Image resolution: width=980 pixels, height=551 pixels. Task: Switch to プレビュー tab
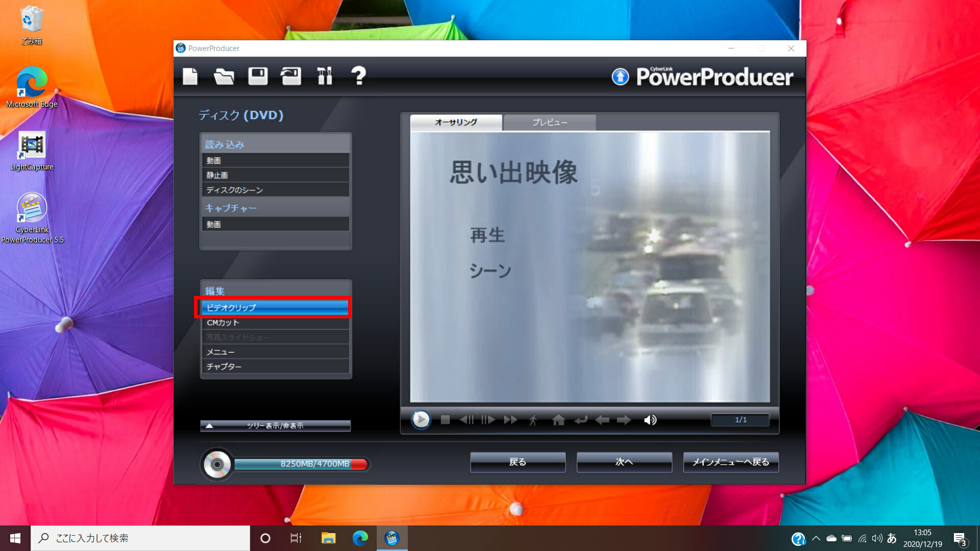point(550,122)
